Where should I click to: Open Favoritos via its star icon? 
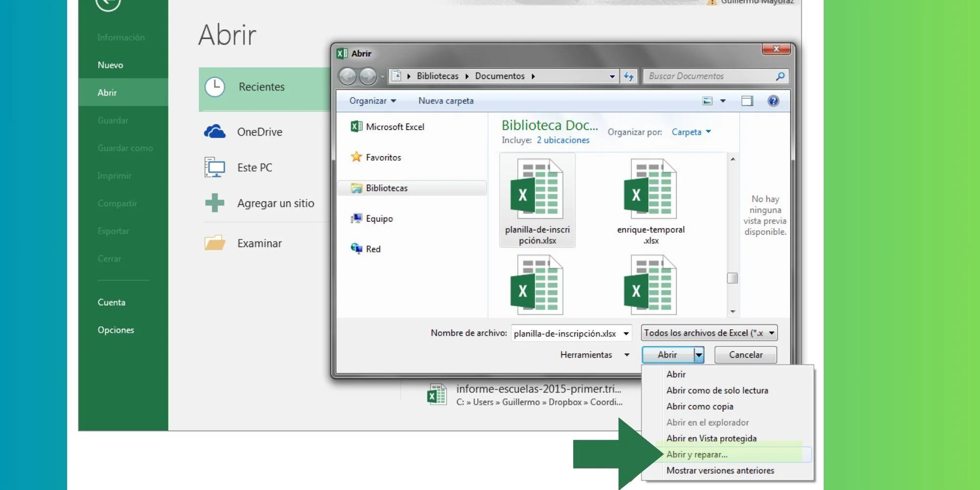click(x=357, y=157)
